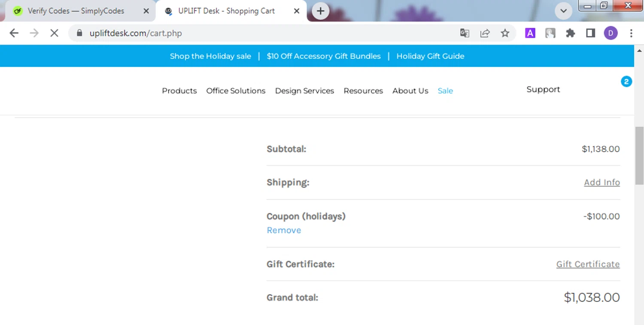Click the browser forward arrow
Viewport: 644px width, 325px height.
click(x=34, y=33)
